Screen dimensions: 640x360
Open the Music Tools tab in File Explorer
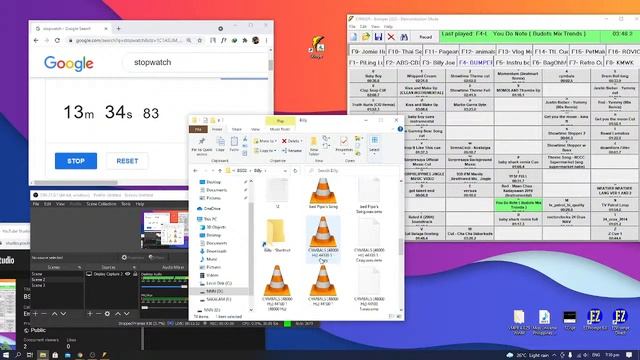[280, 129]
